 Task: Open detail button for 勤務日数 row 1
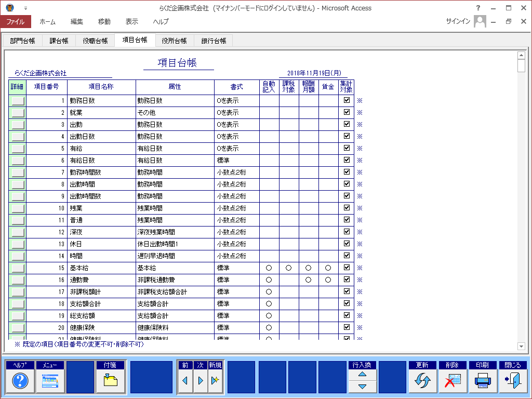pyautogui.click(x=18, y=101)
